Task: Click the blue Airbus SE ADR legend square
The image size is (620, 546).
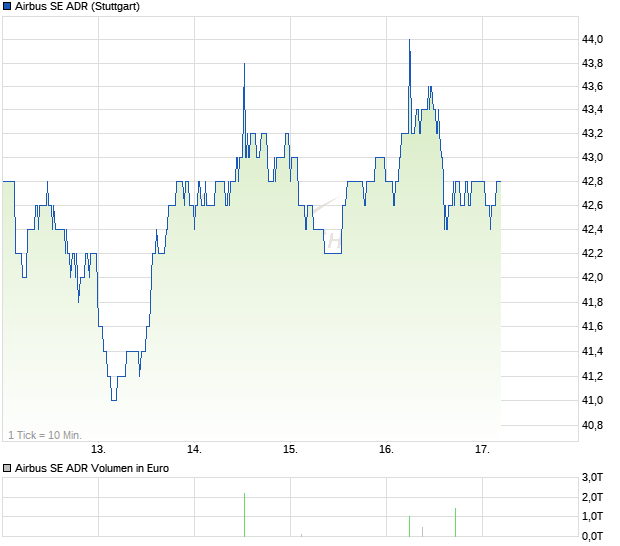Action: click(7, 7)
